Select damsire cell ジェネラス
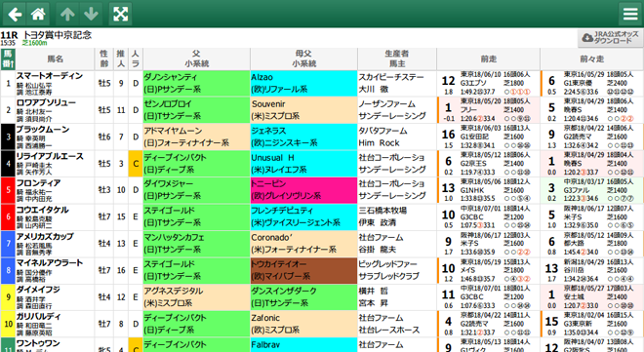644x352 pixels. click(303, 137)
